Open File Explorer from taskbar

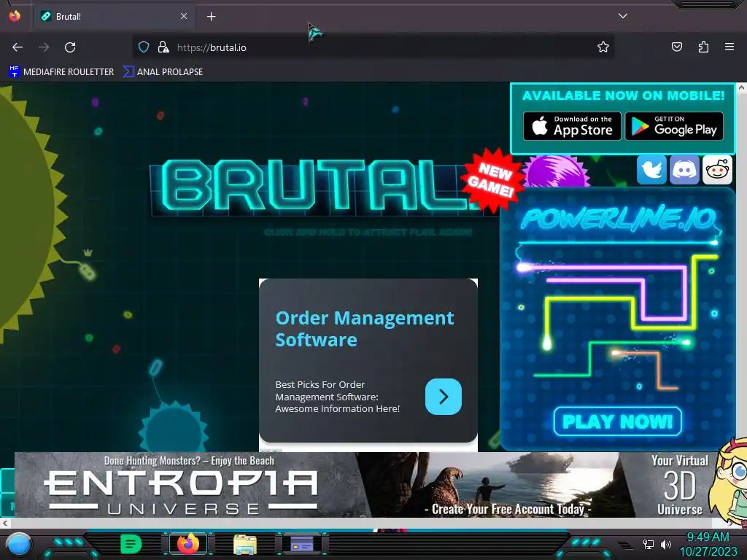[x=245, y=544]
